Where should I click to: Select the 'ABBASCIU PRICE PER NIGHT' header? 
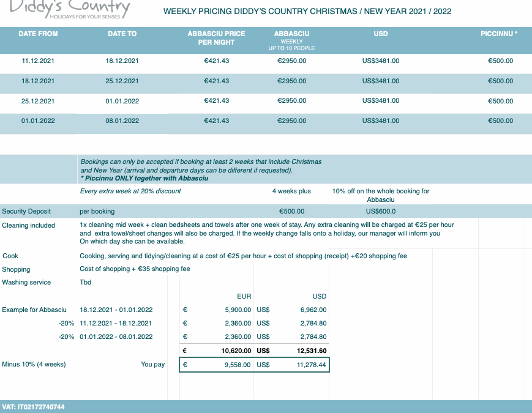point(217,38)
